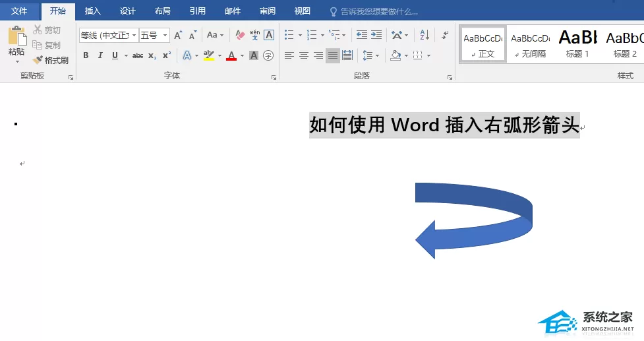The image size is (644, 341).
Task: Apply borders grid icon
Action: [418, 55]
